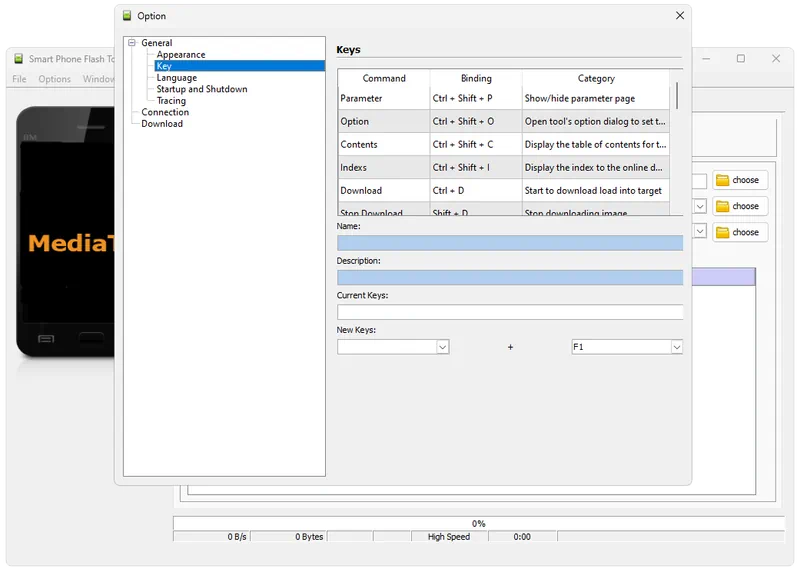Click the Option dialog title icon
800x572 pixels.
coord(127,16)
